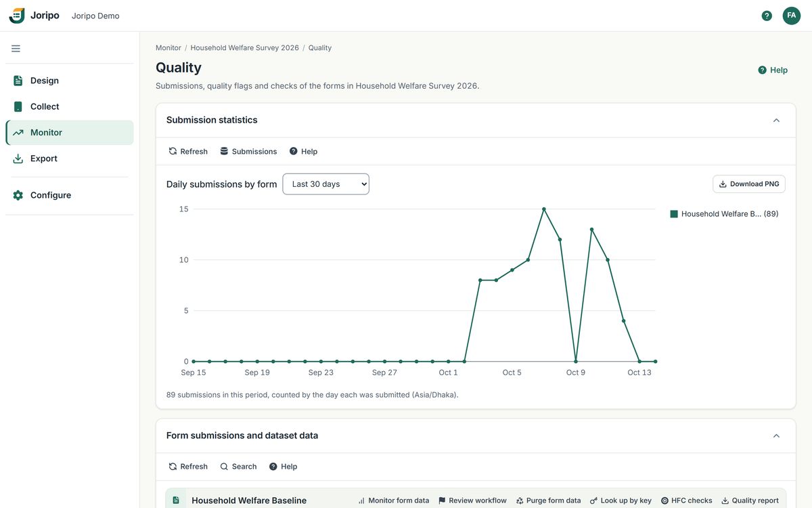This screenshot has height=508, width=812.
Task: Collapse Form submissions and dataset data panel
Action: click(776, 436)
